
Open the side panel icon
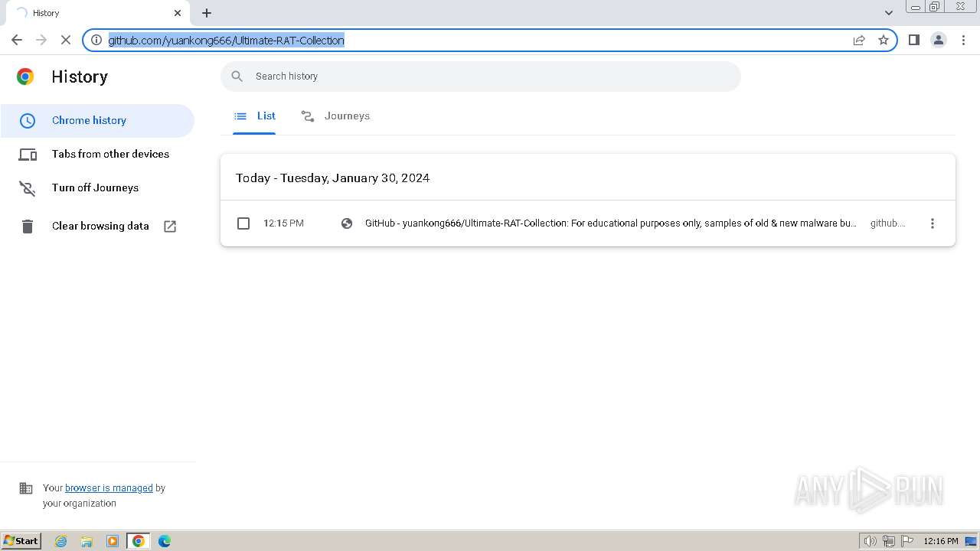tap(914, 40)
